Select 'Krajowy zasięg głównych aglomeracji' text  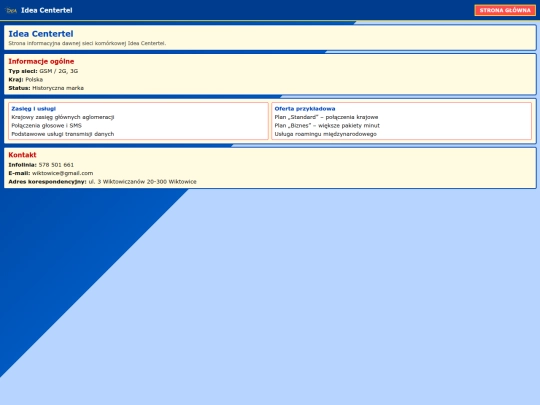63,117
